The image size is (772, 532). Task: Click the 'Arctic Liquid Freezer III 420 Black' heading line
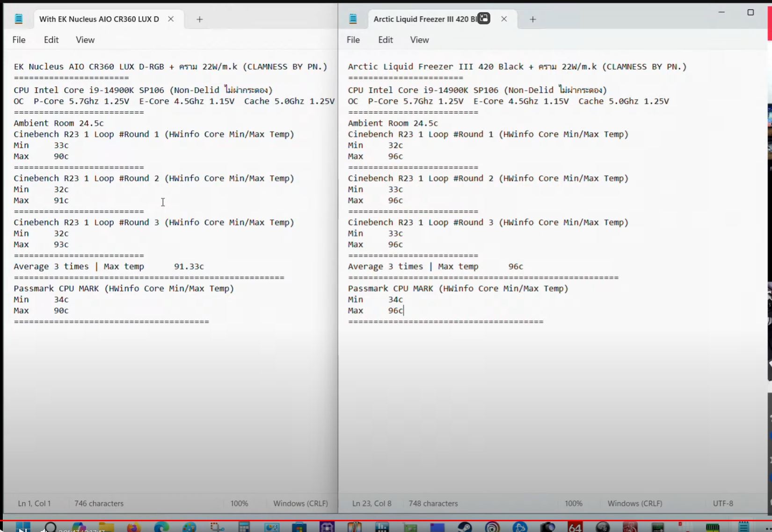click(x=517, y=67)
